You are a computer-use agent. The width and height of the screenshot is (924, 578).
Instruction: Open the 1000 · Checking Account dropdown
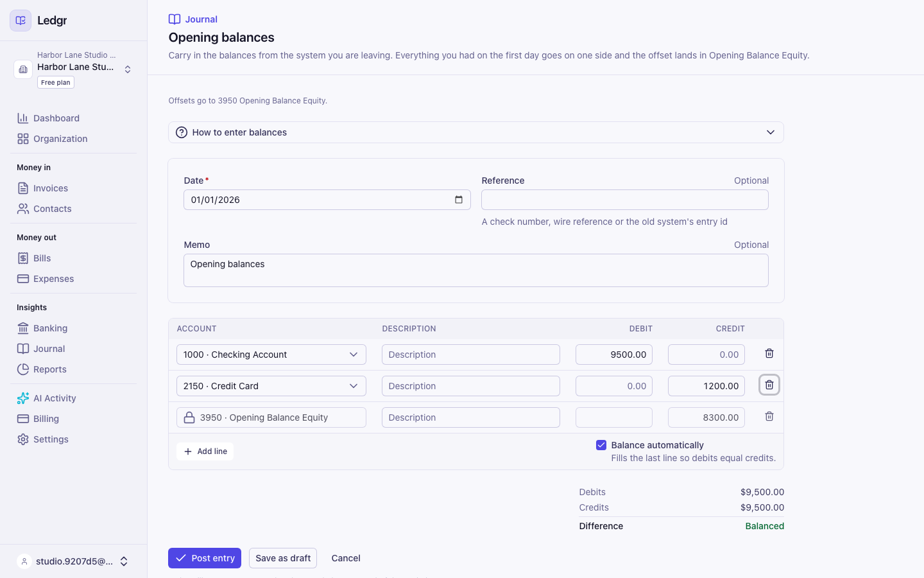pos(271,355)
